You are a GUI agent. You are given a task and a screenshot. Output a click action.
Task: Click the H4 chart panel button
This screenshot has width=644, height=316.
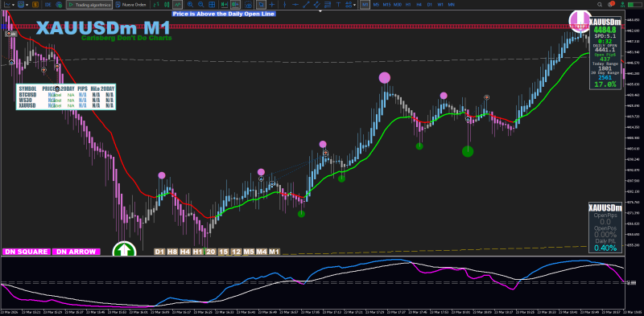point(185,252)
